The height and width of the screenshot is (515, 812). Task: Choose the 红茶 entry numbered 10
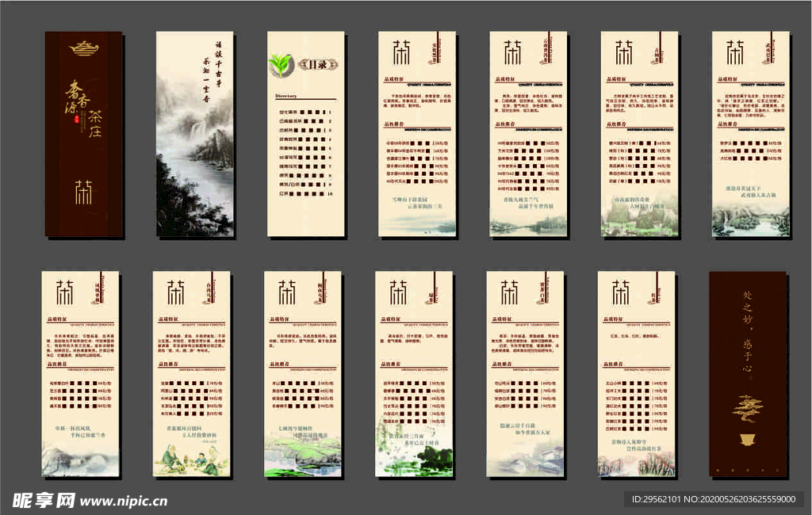(305, 193)
